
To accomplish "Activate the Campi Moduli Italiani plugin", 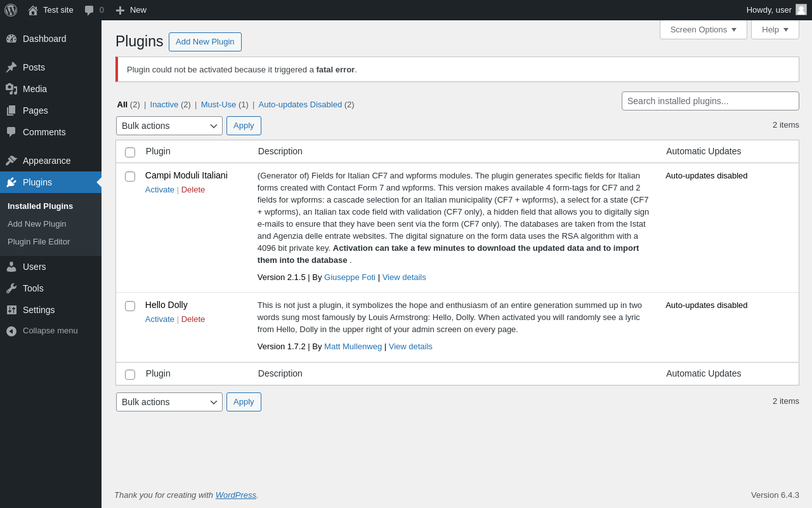I will (x=160, y=189).
